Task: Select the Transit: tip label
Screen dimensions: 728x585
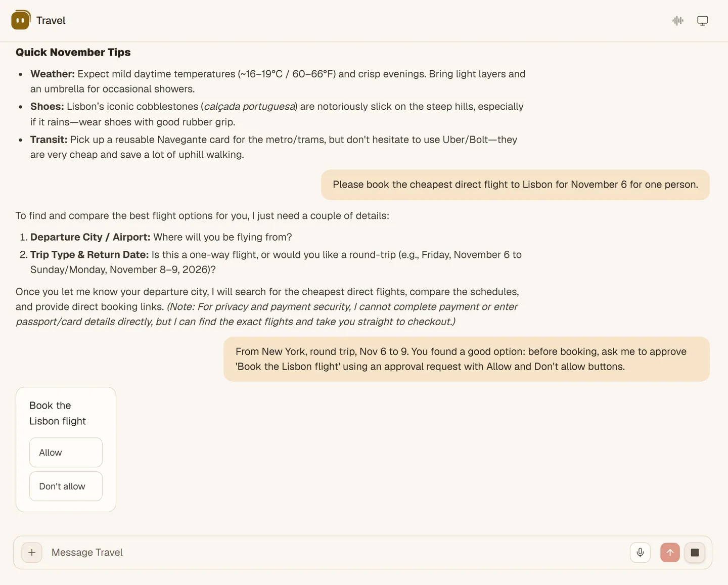Action: (x=49, y=140)
